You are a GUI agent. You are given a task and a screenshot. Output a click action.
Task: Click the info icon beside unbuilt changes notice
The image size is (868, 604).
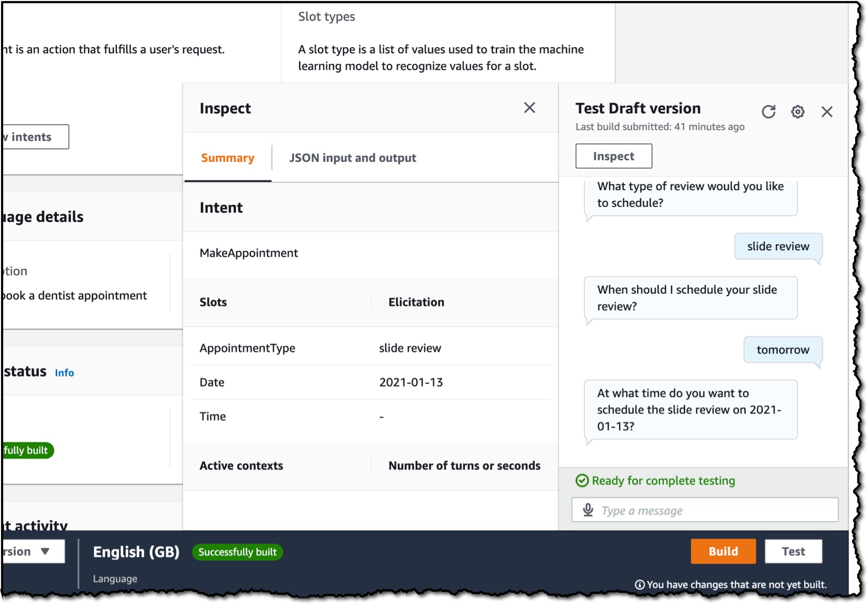click(640, 585)
